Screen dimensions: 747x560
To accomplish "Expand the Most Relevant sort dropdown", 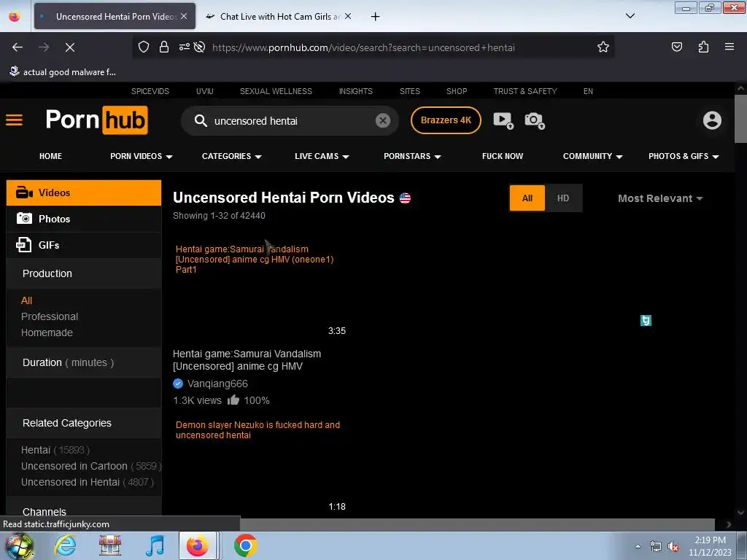I will 659,198.
